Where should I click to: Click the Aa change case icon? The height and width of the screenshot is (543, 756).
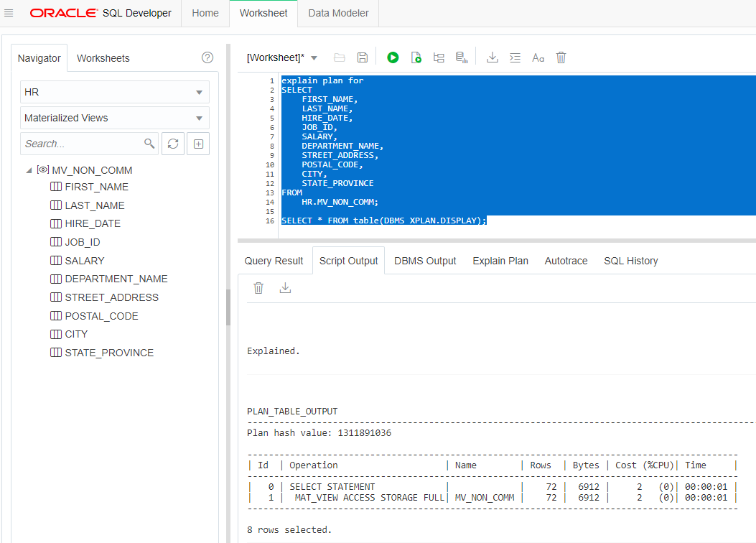point(538,58)
